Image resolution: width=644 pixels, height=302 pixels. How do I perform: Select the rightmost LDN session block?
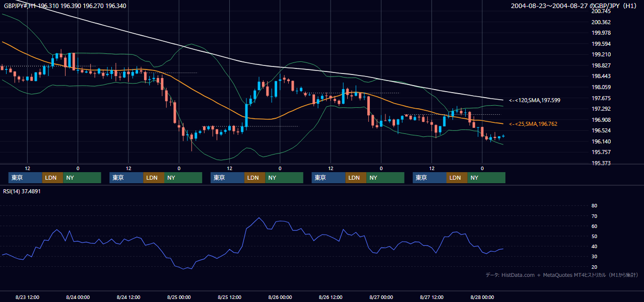coord(457,178)
